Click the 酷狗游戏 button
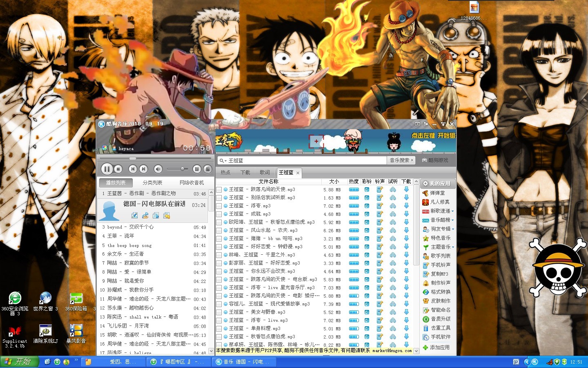 point(435,160)
